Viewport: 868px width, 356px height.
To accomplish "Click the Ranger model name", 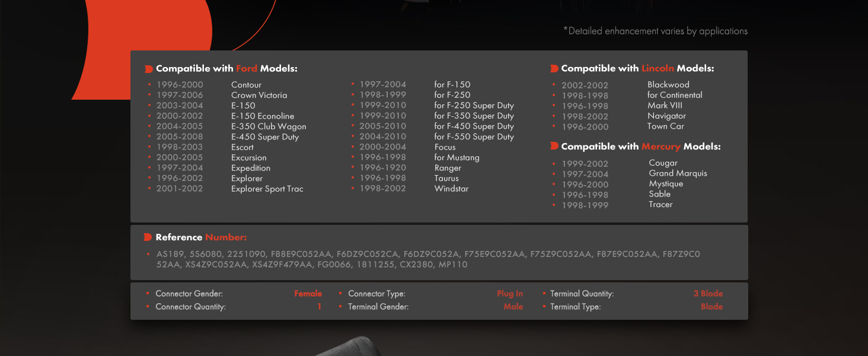I will coord(448,168).
